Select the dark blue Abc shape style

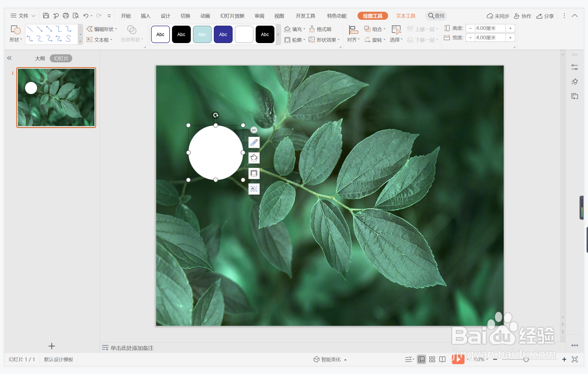click(x=223, y=34)
